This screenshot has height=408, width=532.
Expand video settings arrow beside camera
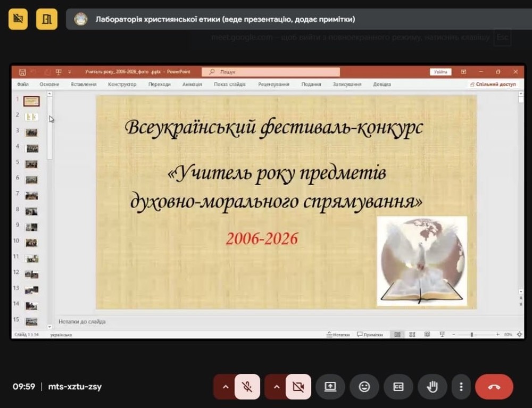276,387
